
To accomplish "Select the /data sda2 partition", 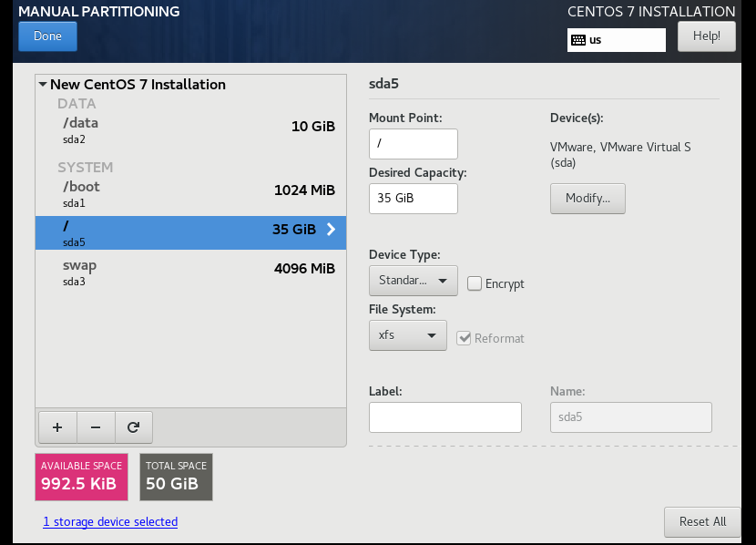I will point(190,130).
